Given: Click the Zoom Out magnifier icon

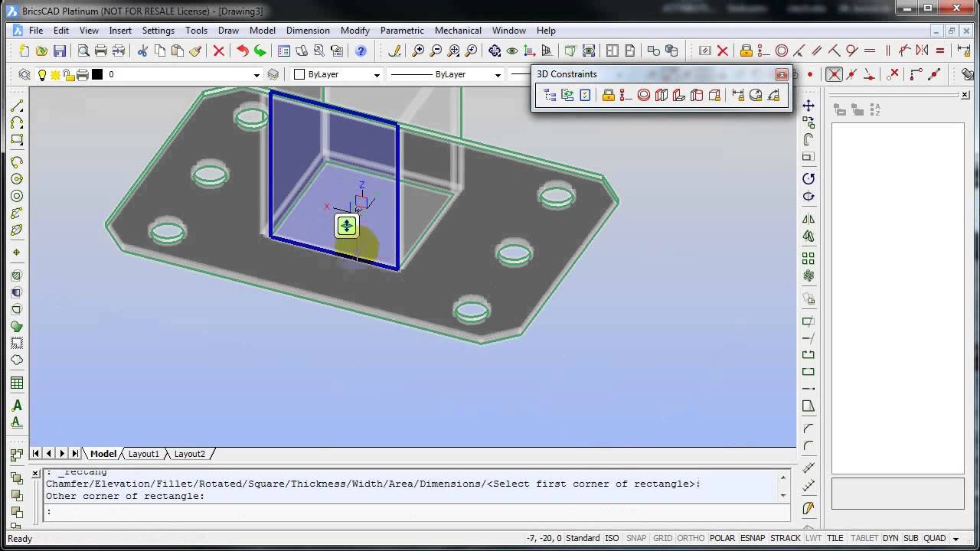Looking at the screenshot, I should pyautogui.click(x=436, y=51).
